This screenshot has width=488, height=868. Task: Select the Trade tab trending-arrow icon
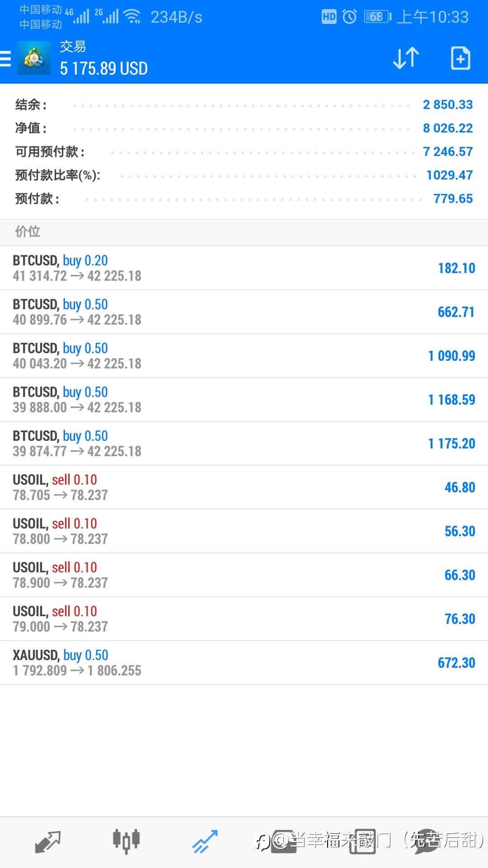[x=205, y=841]
